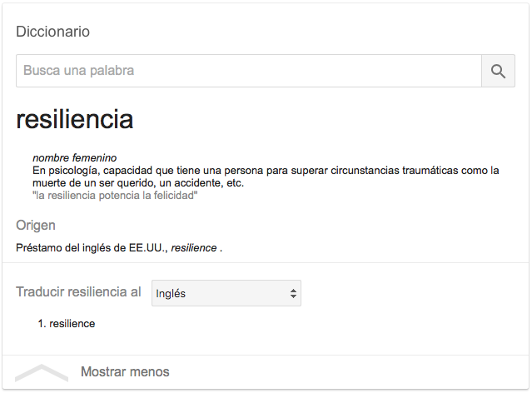Open the "Inglés" language dropdown
The height and width of the screenshot is (393, 532).
click(x=226, y=293)
